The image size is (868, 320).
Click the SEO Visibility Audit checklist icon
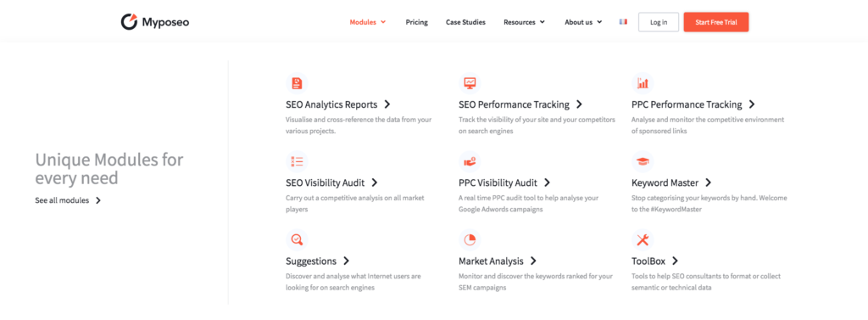(298, 161)
